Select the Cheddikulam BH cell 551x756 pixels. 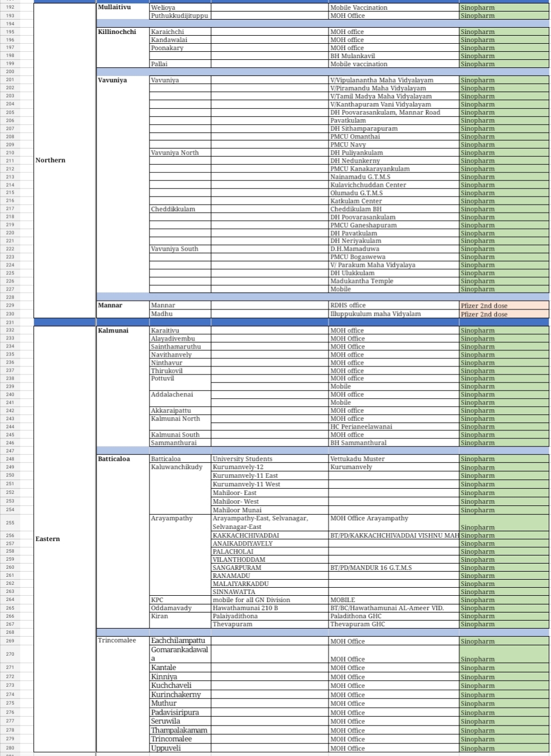(x=394, y=209)
